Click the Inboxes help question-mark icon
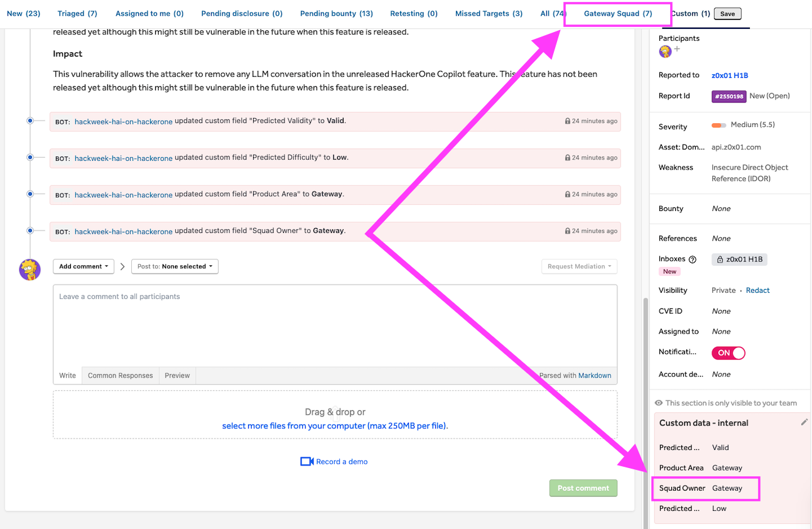812x529 pixels. [693, 259]
